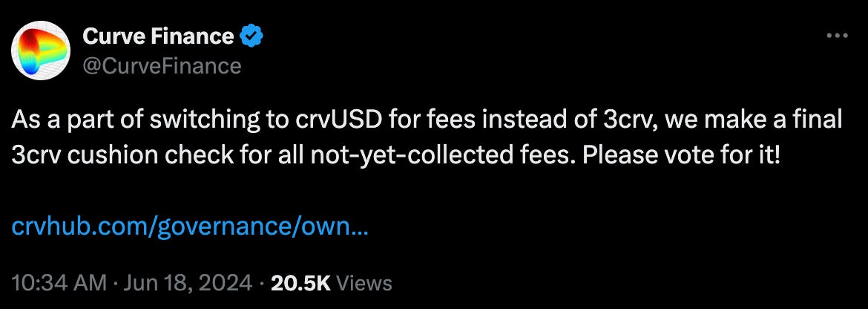The width and height of the screenshot is (868, 309).
Task: Open the three-dot more options menu
Action: tap(837, 36)
